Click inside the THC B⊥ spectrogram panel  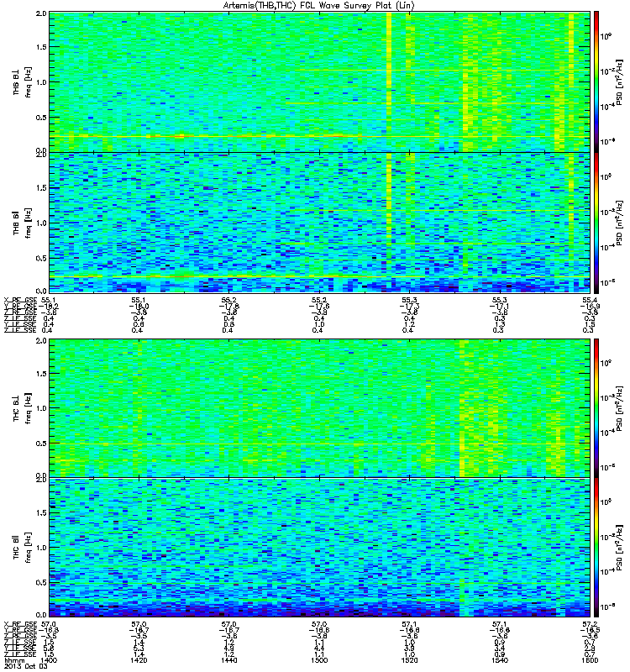point(319,408)
